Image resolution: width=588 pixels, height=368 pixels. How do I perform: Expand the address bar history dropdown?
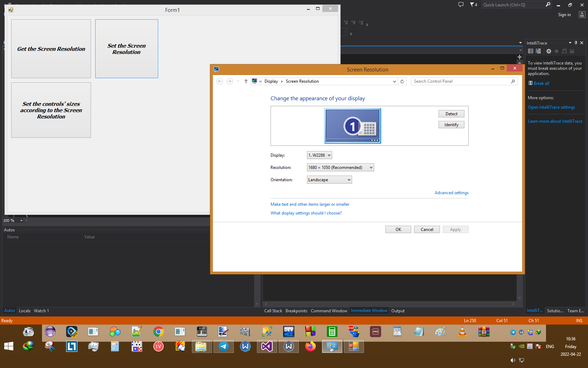(394, 81)
